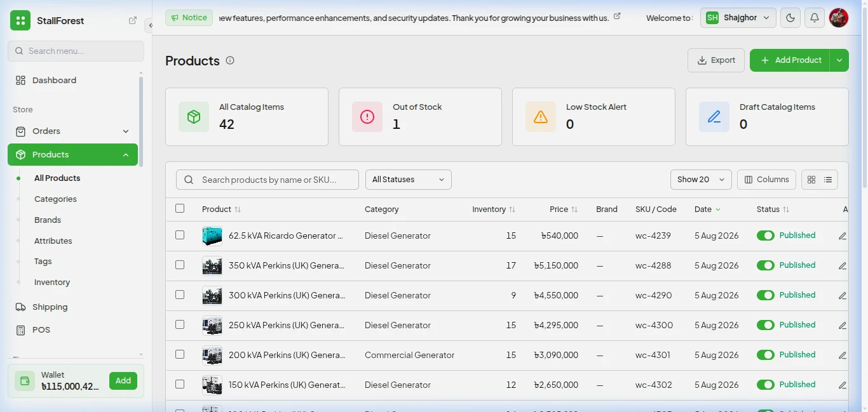Select checkbox for 62.5 kVA Ricardo Generator
This screenshot has width=868, height=412.
[180, 235]
